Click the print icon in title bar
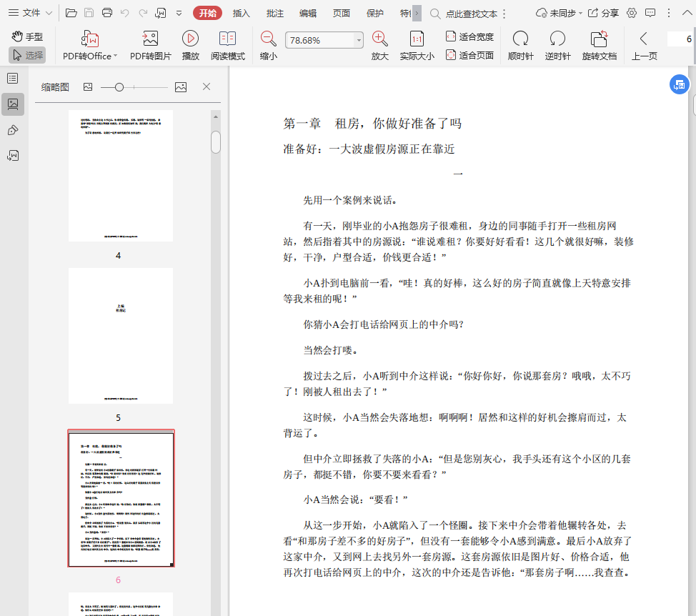 (x=107, y=13)
